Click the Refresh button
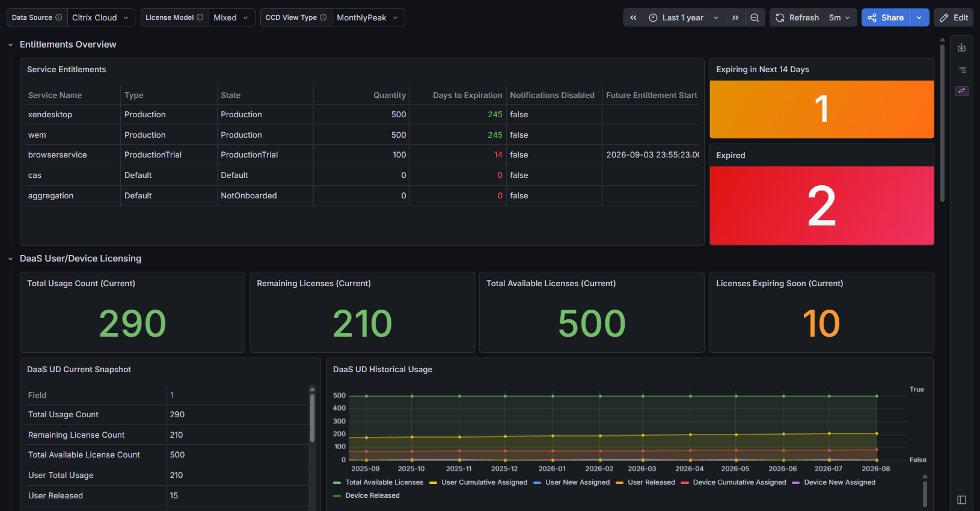 click(797, 17)
